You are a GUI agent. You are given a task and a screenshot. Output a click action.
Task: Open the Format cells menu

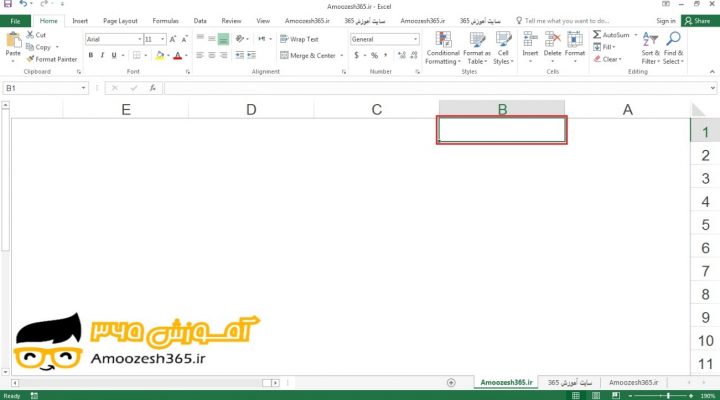[575, 47]
